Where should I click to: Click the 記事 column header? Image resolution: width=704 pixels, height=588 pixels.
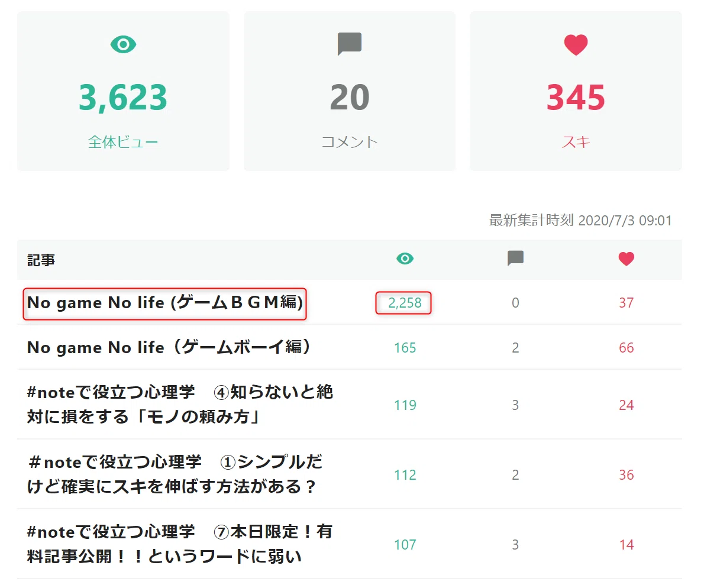tap(41, 260)
